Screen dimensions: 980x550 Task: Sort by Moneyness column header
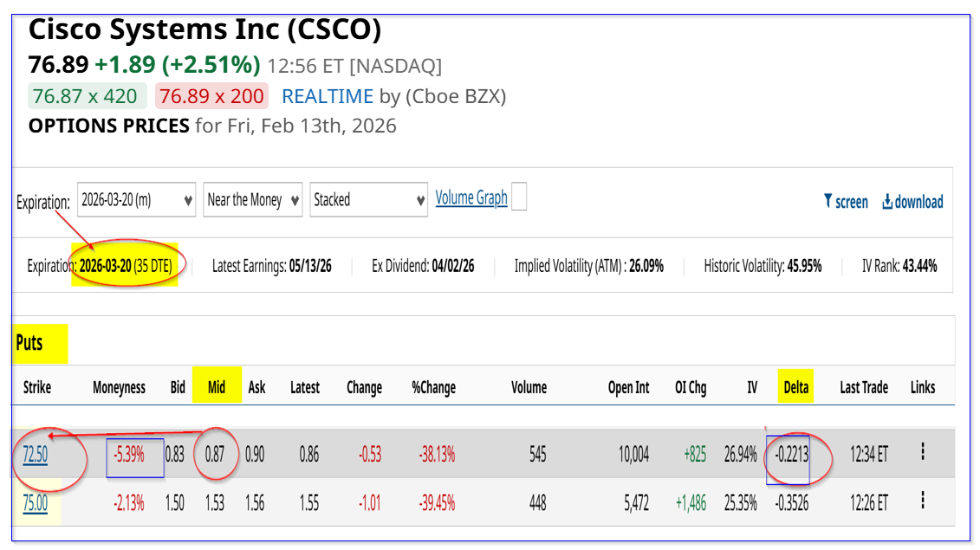point(119,387)
